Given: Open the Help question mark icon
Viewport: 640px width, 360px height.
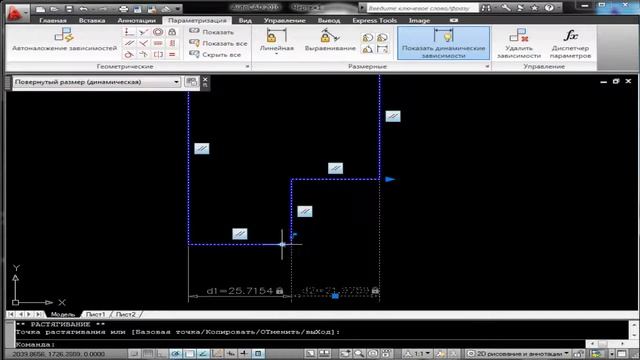Looking at the screenshot, I should pyautogui.click(x=549, y=8).
